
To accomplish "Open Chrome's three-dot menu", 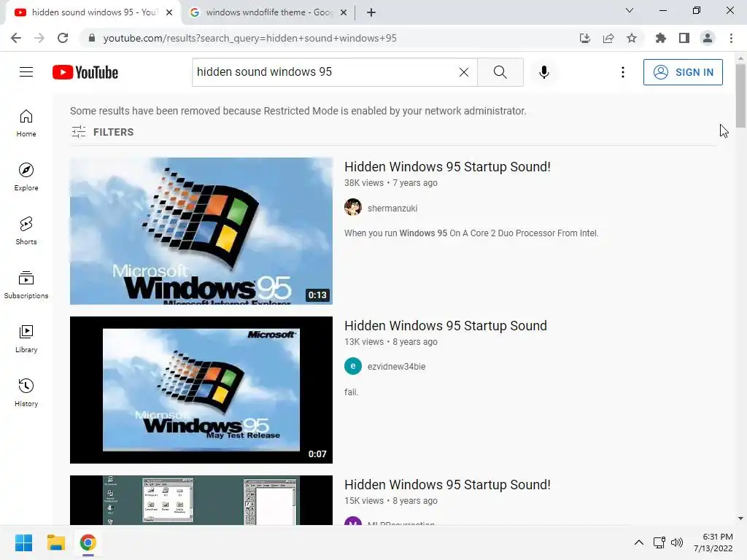I will click(731, 38).
